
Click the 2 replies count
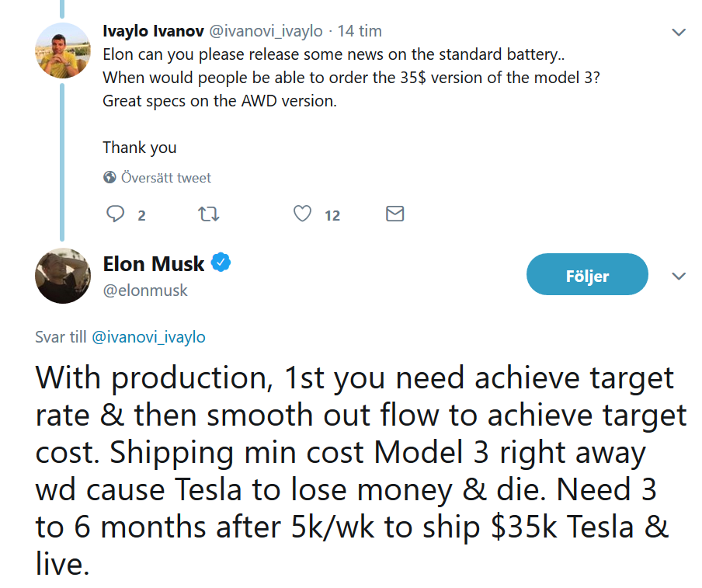[x=141, y=216]
